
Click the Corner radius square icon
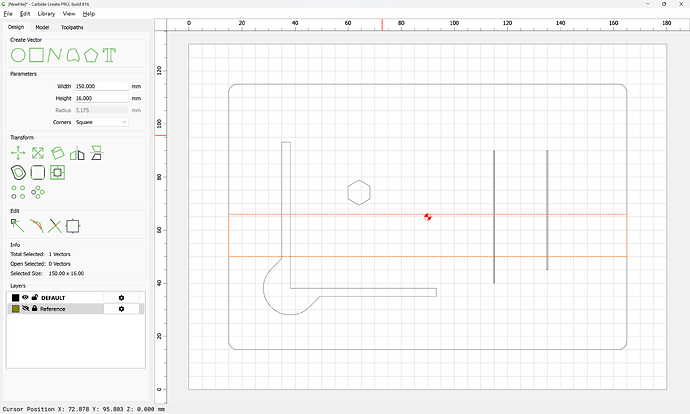coord(38,172)
